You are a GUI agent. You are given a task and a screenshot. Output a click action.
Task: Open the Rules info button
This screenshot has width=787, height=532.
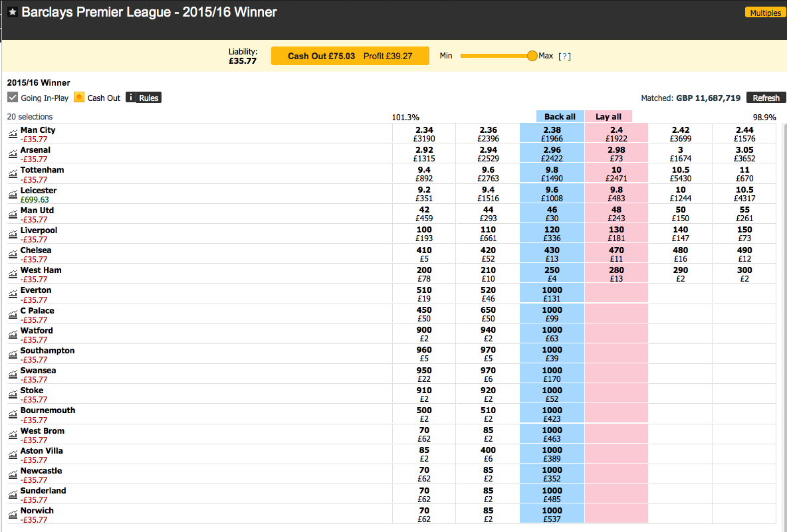tap(143, 98)
